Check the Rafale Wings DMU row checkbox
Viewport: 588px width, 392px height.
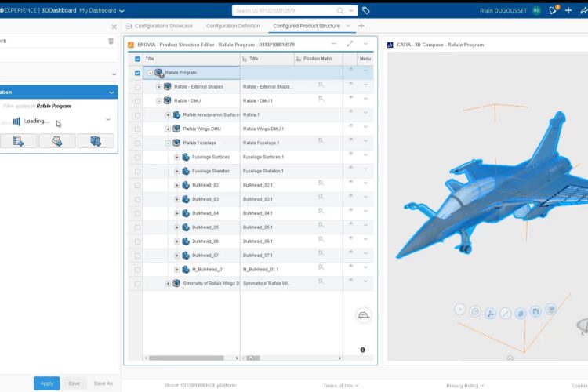pyautogui.click(x=137, y=129)
